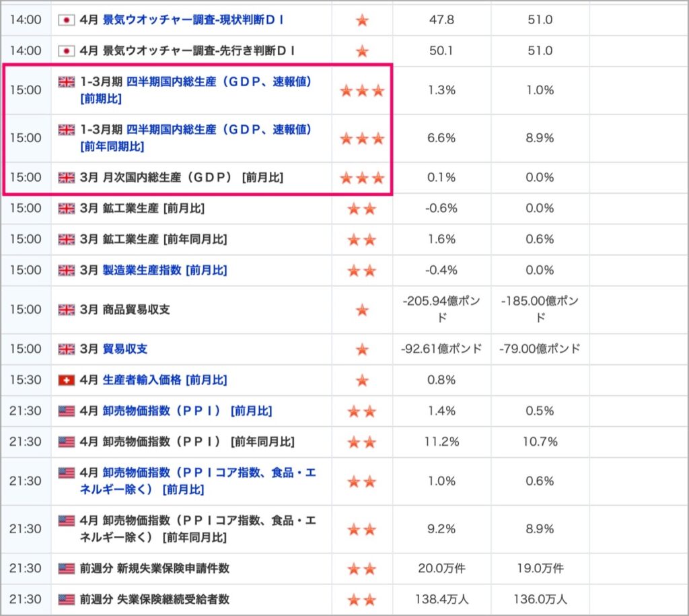Click the 6.6% GDP value
689x616 pixels.
pyautogui.click(x=441, y=138)
